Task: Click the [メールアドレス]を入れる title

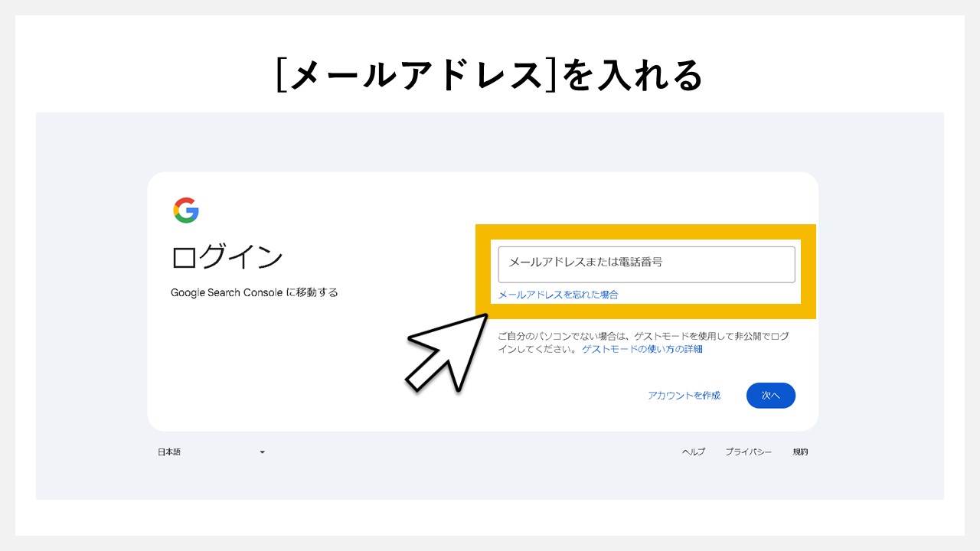Action: (x=490, y=74)
